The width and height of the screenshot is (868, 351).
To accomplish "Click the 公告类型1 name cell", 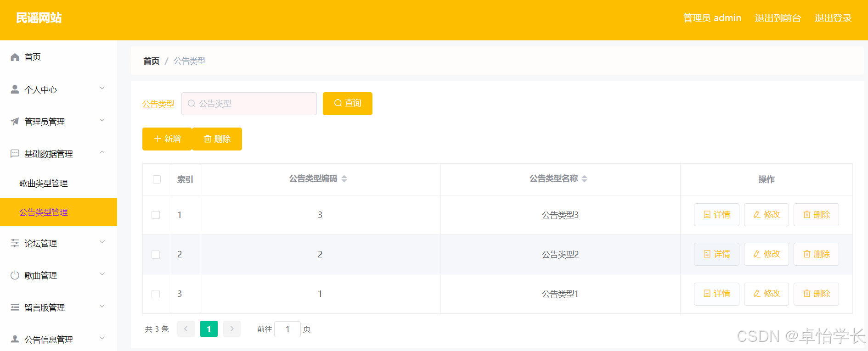I will click(560, 294).
